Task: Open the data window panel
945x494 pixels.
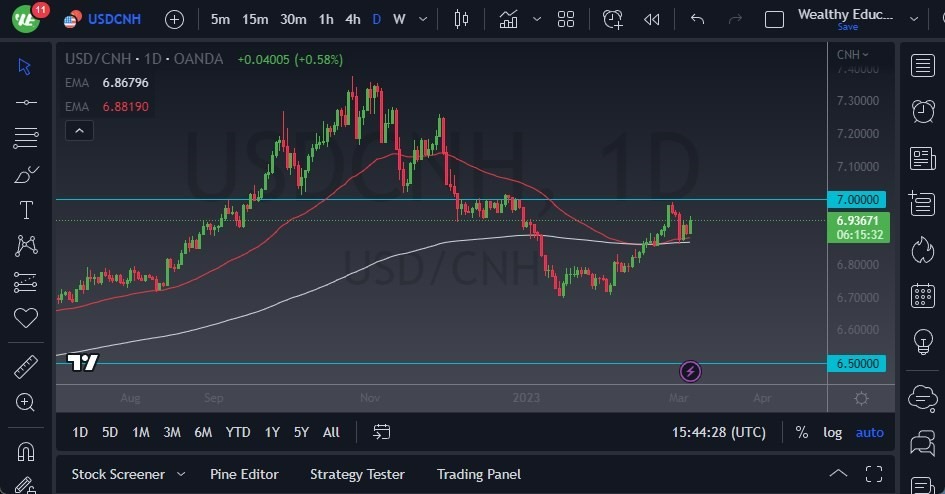Action: click(923, 203)
